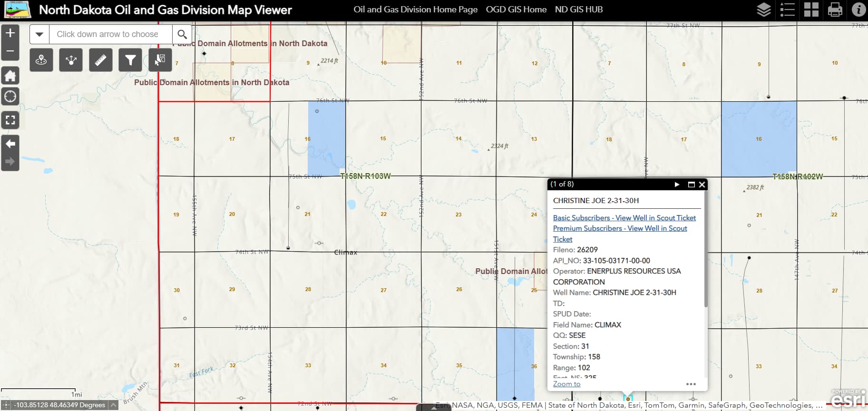Open the Legend widget

(x=787, y=10)
